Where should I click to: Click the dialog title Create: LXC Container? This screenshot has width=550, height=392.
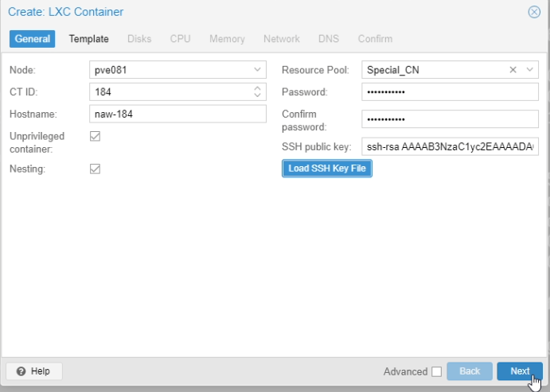pos(65,12)
